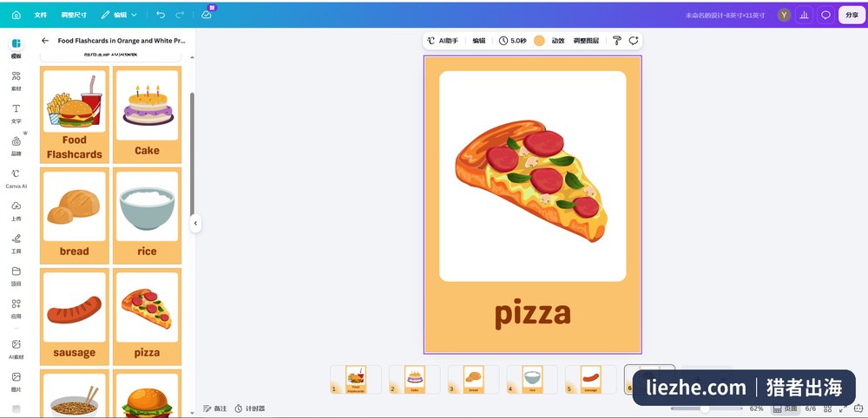Open the 项目 (Projects) sidebar tab

[x=16, y=276]
